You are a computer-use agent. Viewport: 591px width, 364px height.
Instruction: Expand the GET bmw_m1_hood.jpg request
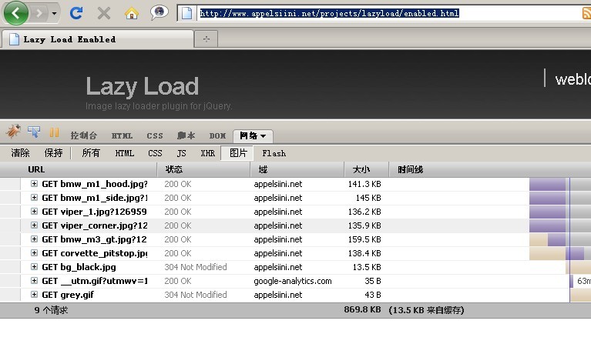34,184
